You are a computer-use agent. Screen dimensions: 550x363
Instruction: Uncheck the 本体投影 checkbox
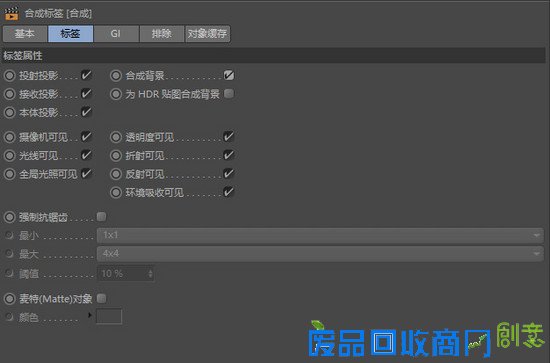(x=86, y=112)
